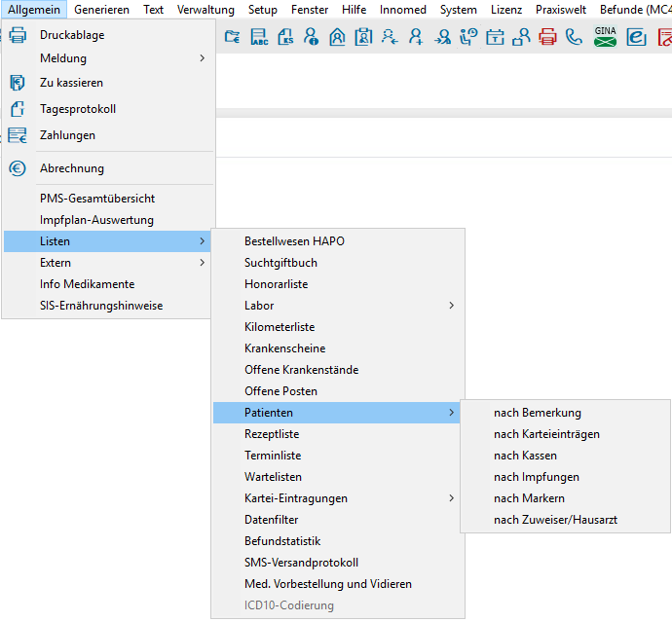Open SMS-Versandprotokoll entry
Viewport: 672px width, 622px height.
click(x=338, y=563)
